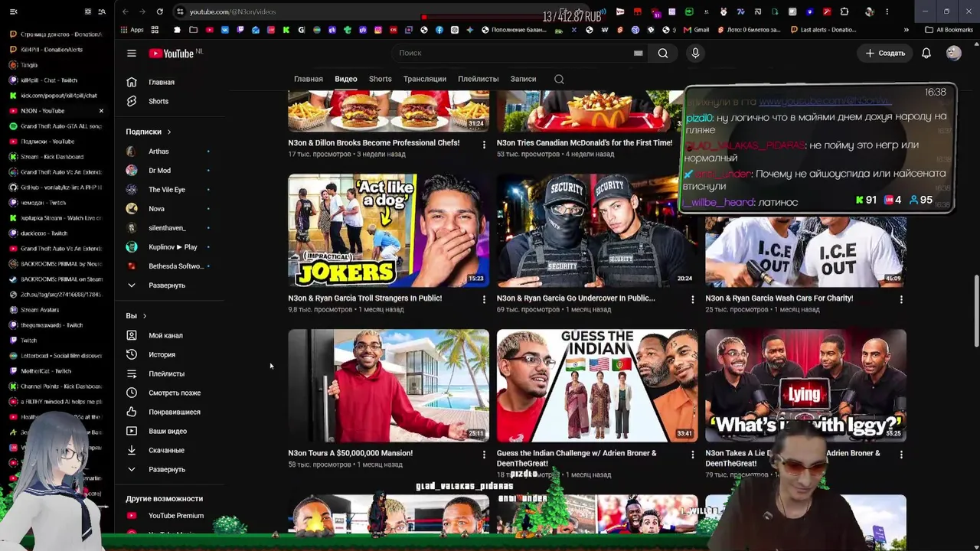Open the Security undercover video thumbnail
This screenshot has width=980, height=551.
[x=597, y=230]
